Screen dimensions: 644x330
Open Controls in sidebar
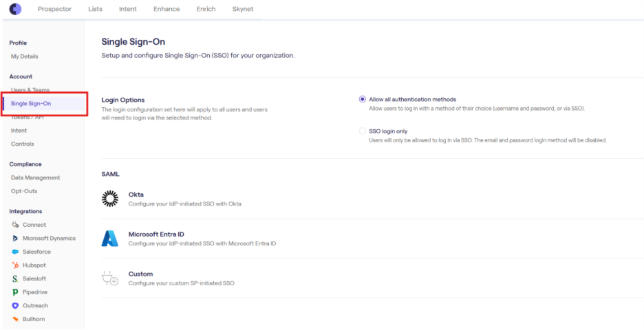[x=23, y=144]
